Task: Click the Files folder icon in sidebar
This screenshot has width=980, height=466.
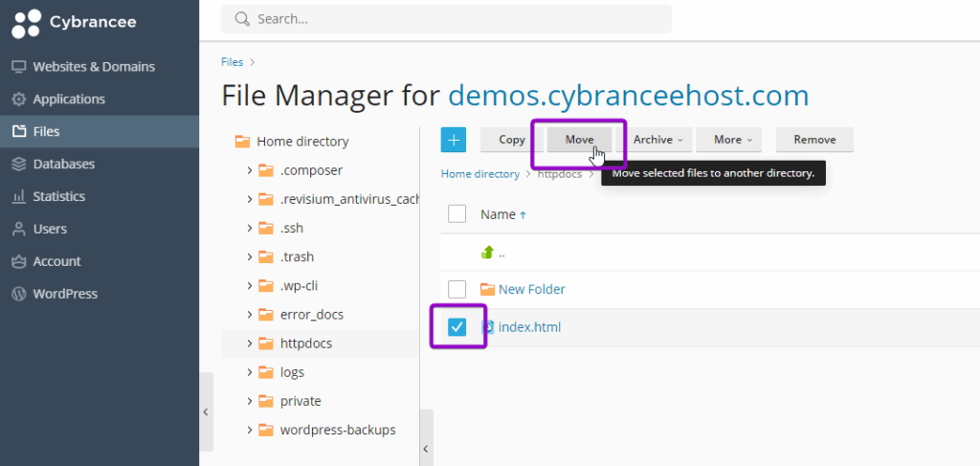Action: pyautogui.click(x=19, y=131)
